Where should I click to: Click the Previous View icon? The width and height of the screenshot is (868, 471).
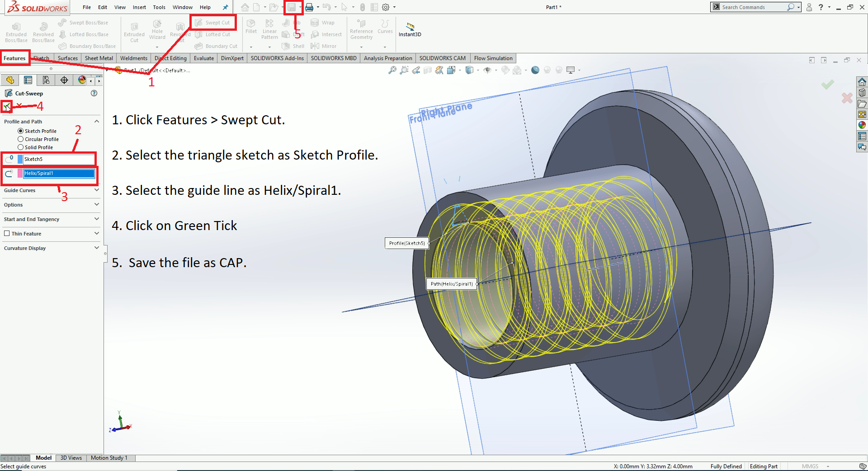(416, 70)
